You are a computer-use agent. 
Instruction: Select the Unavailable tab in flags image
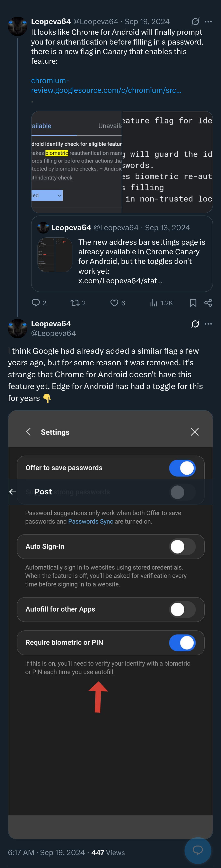(110, 126)
